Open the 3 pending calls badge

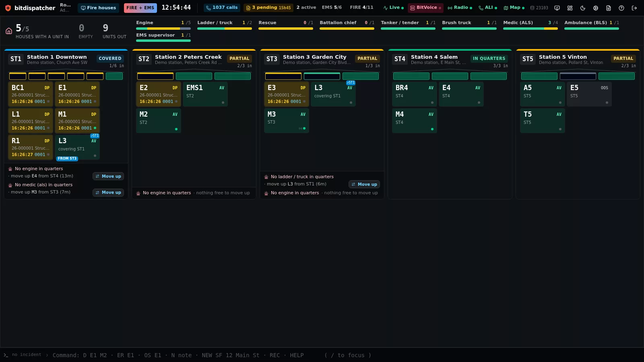(268, 8)
